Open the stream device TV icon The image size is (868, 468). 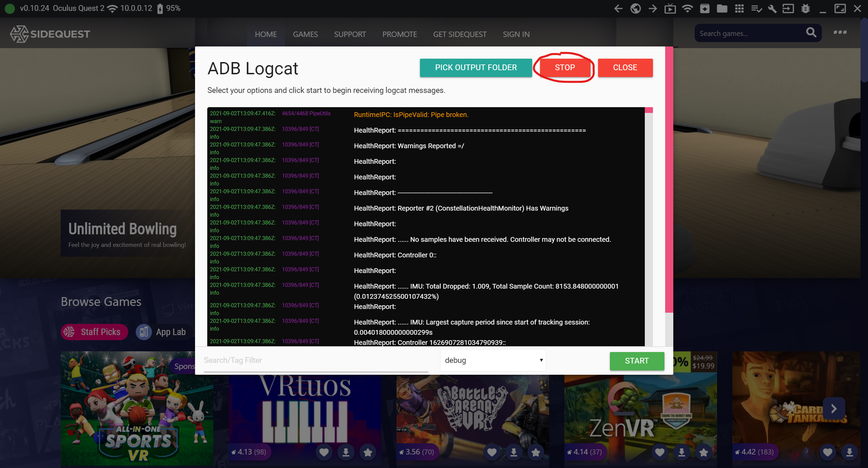coord(670,8)
